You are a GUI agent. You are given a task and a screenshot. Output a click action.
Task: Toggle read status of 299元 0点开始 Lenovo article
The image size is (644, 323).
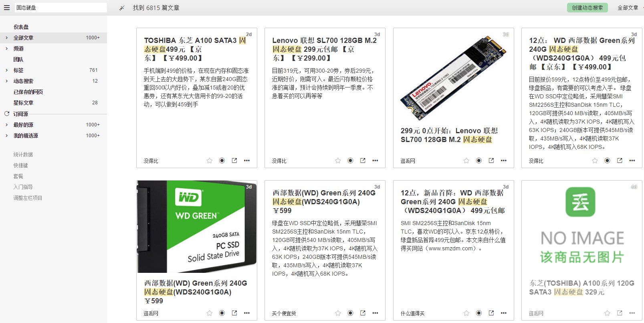[x=479, y=160]
